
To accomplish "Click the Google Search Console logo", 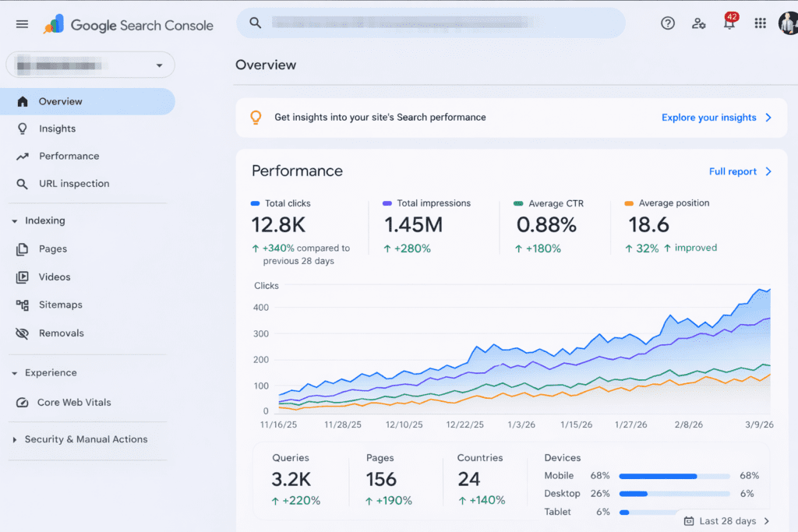I will tap(129, 25).
